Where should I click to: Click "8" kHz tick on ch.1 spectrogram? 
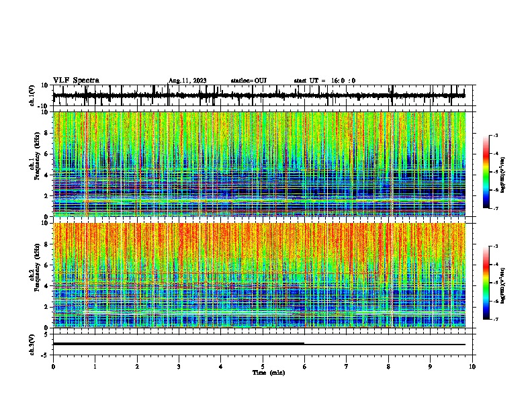[46, 133]
